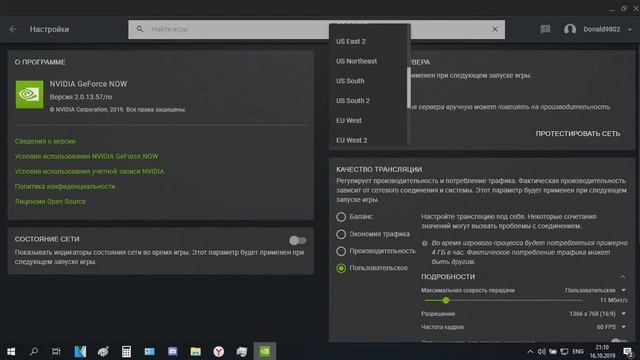
Task: Click the info icon beside traffic usage note
Action: point(424,243)
